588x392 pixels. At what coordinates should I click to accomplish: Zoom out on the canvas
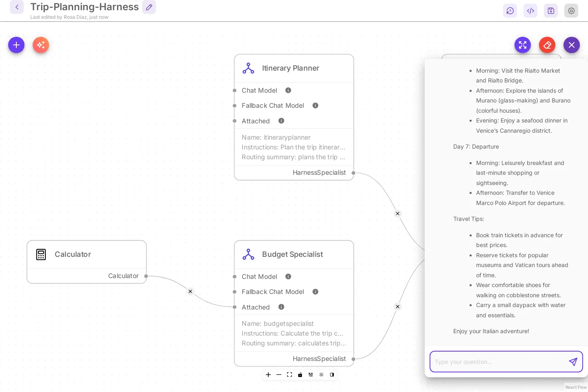[x=279, y=374]
